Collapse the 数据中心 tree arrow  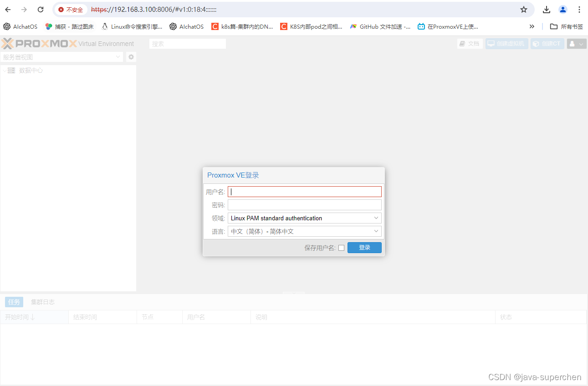click(x=5, y=71)
